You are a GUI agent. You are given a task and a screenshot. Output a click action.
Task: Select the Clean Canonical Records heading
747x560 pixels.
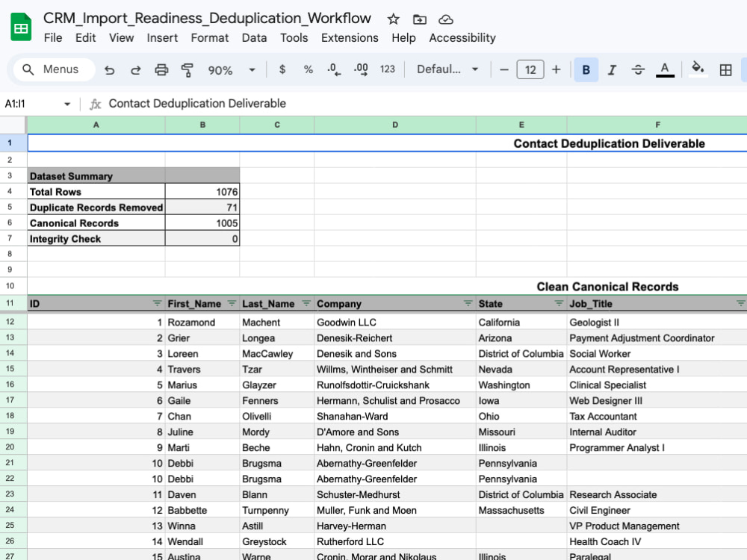click(x=607, y=287)
